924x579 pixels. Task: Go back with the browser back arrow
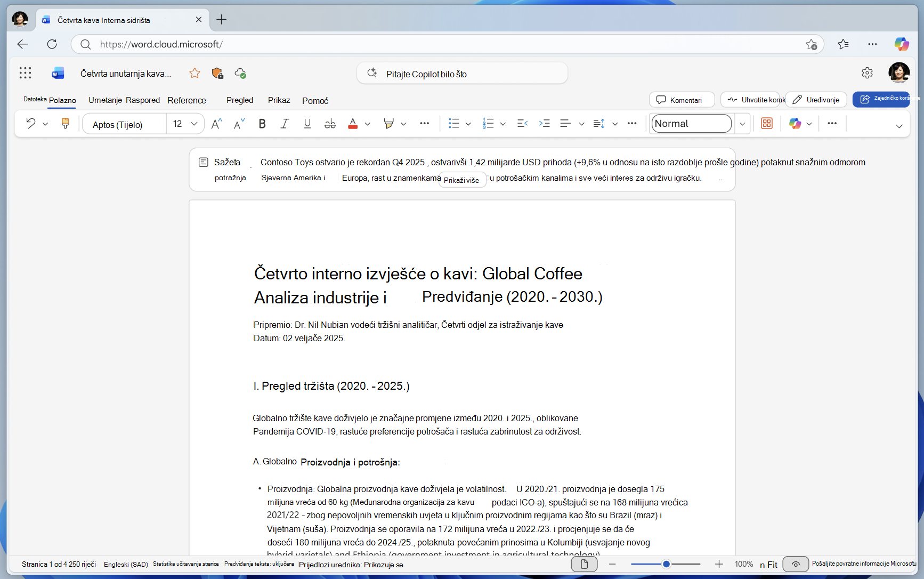(x=22, y=44)
